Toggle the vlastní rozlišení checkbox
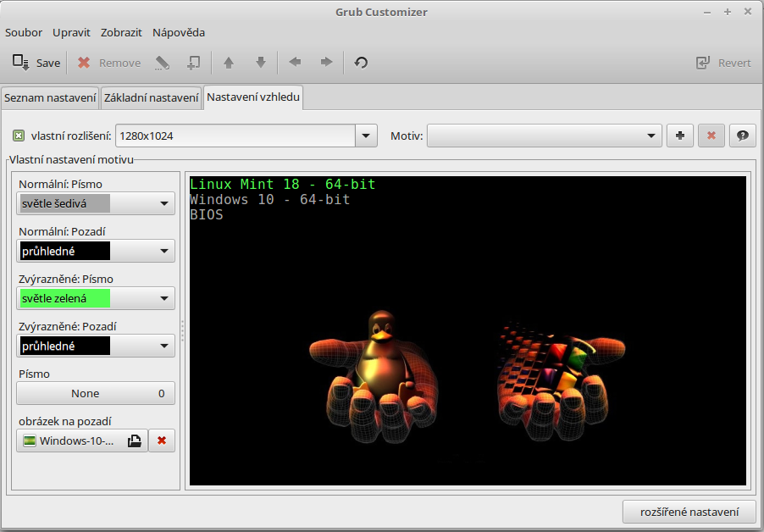The width and height of the screenshot is (764, 532). click(19, 136)
